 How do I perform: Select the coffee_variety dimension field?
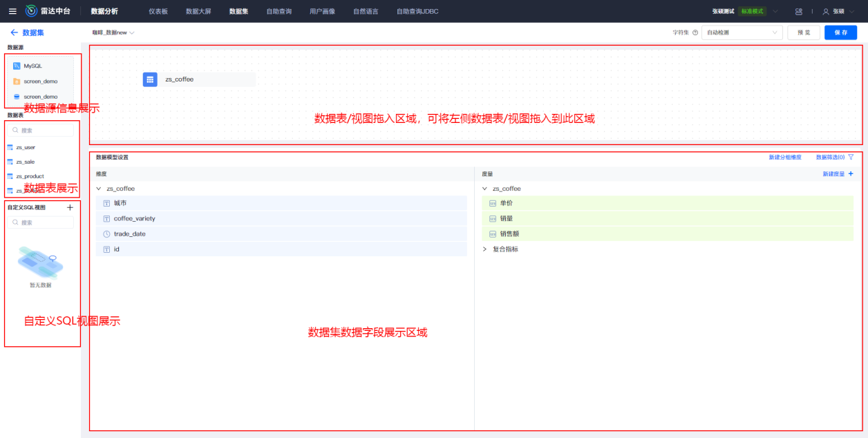[x=281, y=218]
